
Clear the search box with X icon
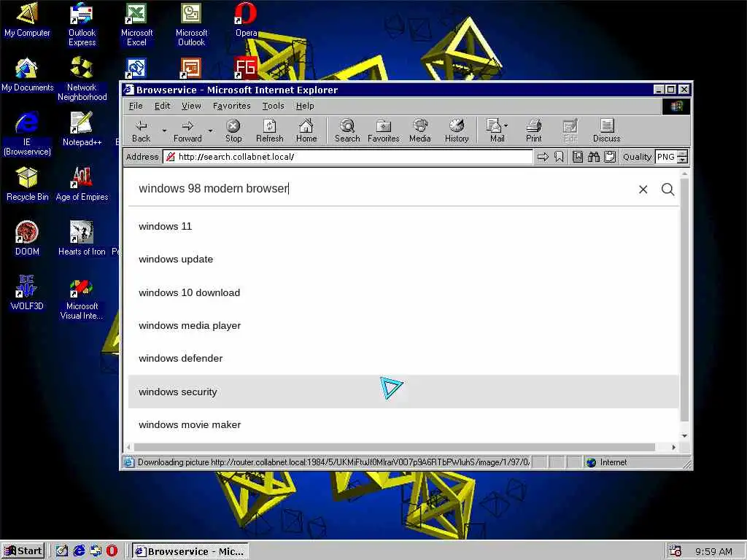tap(643, 190)
